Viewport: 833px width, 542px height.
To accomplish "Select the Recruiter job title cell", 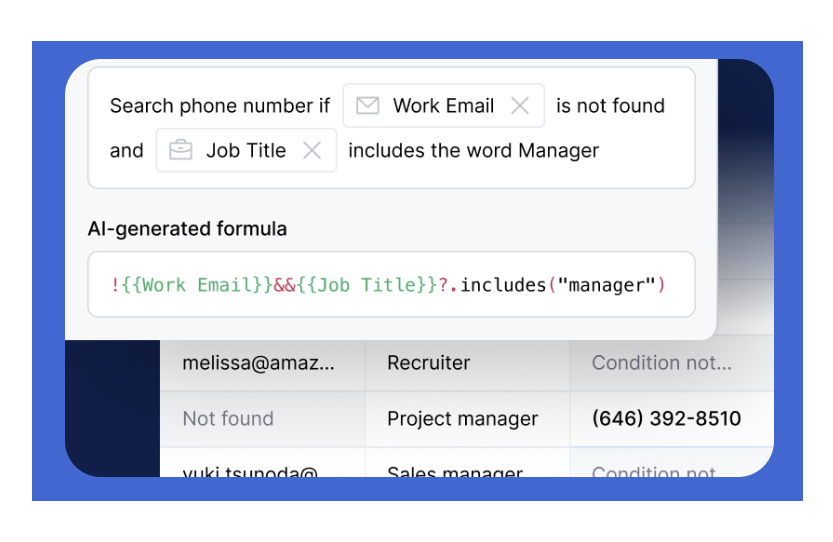I will [x=428, y=363].
